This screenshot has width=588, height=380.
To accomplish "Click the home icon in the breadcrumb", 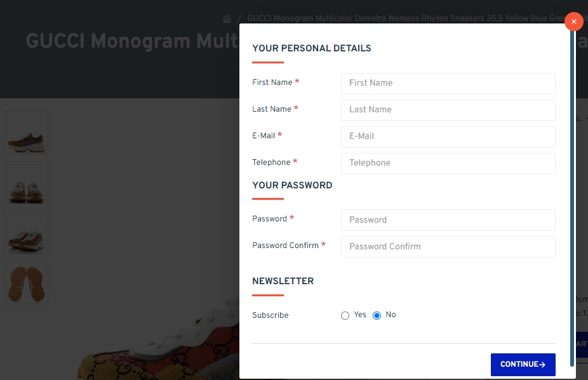I will (227, 19).
